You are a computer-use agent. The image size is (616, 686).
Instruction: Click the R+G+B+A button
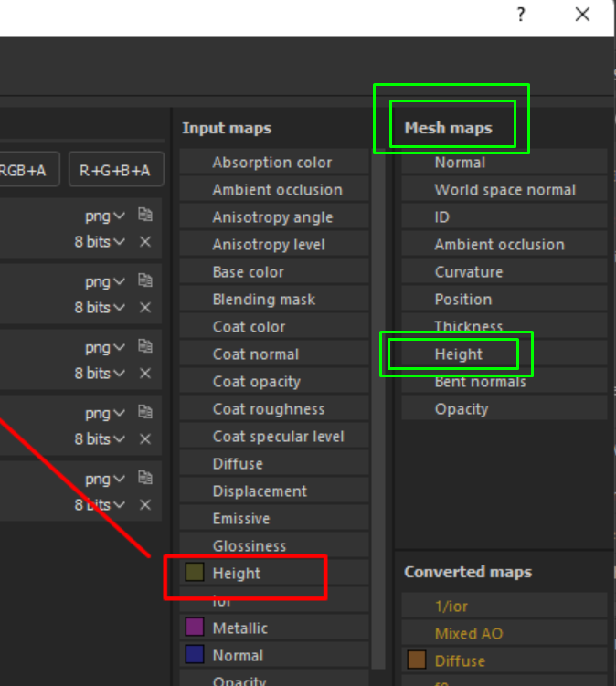click(115, 169)
